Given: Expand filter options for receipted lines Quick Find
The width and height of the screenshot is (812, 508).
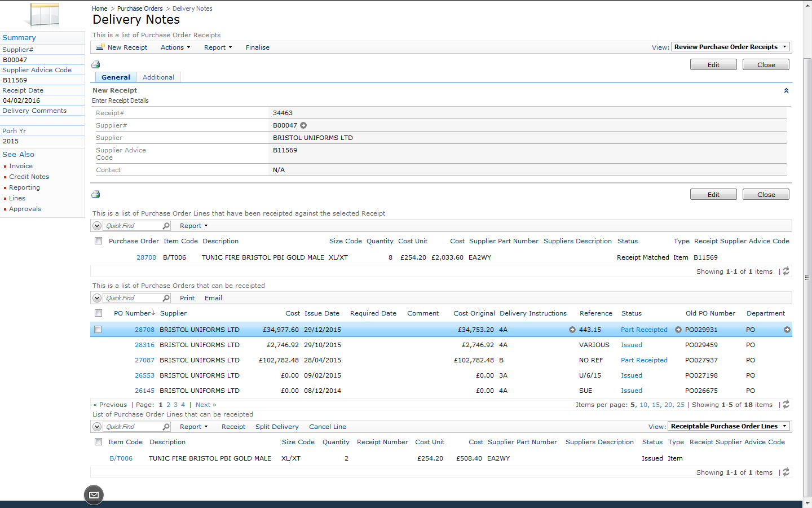Looking at the screenshot, I should pyautogui.click(x=97, y=226).
